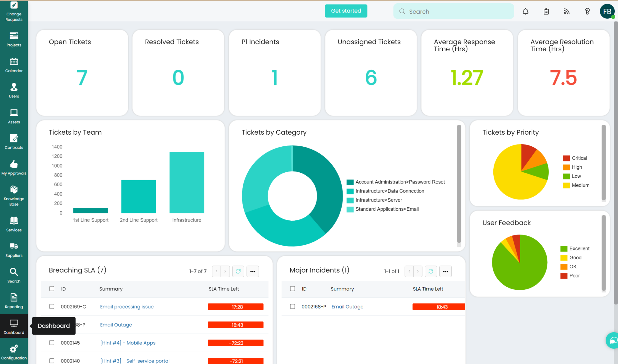Toggle checkbox for Major Incidents ticket 0002168-P
This screenshot has width=618, height=364.
point(293,307)
